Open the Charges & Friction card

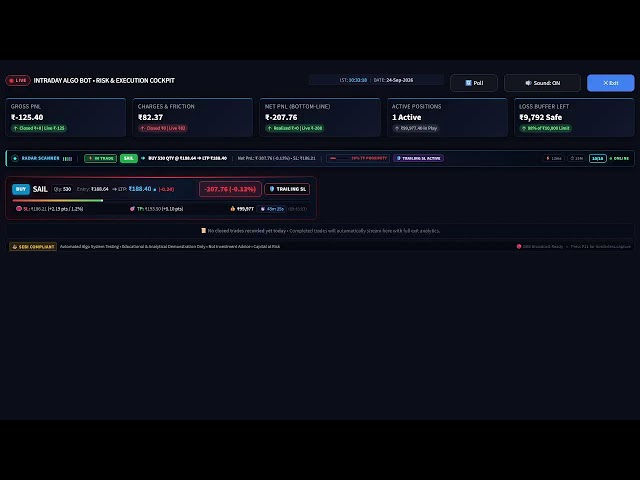[x=193, y=117]
